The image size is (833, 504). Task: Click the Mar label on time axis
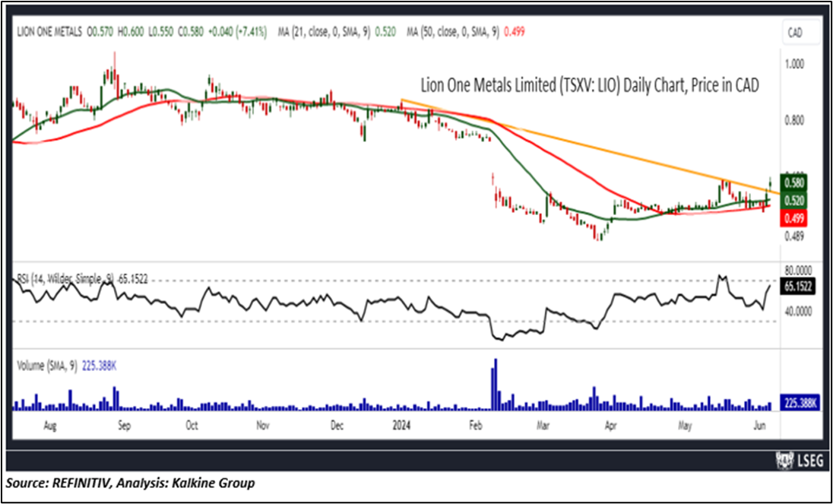(543, 426)
